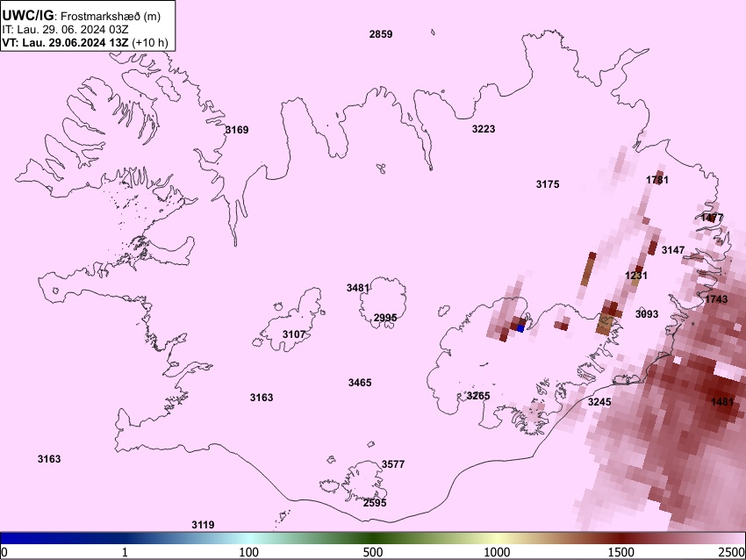The image size is (746, 560).
Task: Click the title text 'UWC/IG: Frostmarkshæð (m)'
Action: [x=82, y=16]
